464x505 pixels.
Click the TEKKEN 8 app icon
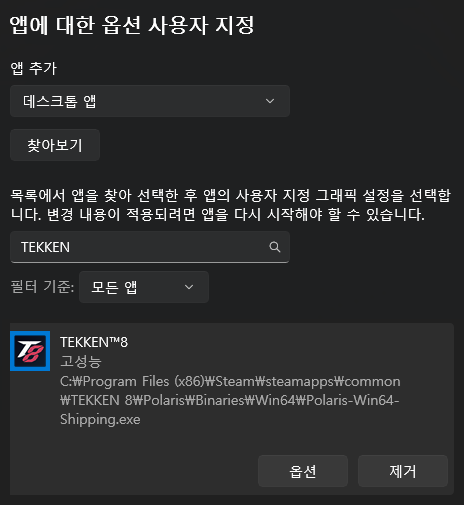(x=30, y=351)
